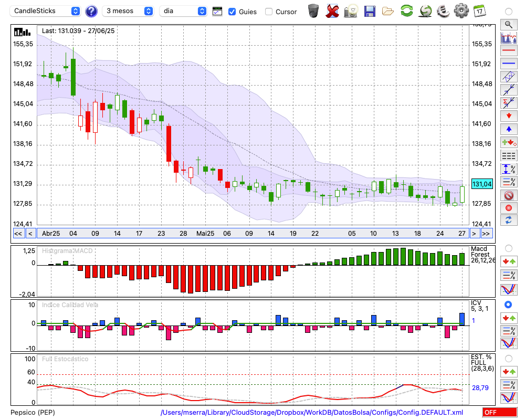Click the MACD panel red-green arrows icon
Screen dimensions: 525x420
pyautogui.click(x=509, y=261)
